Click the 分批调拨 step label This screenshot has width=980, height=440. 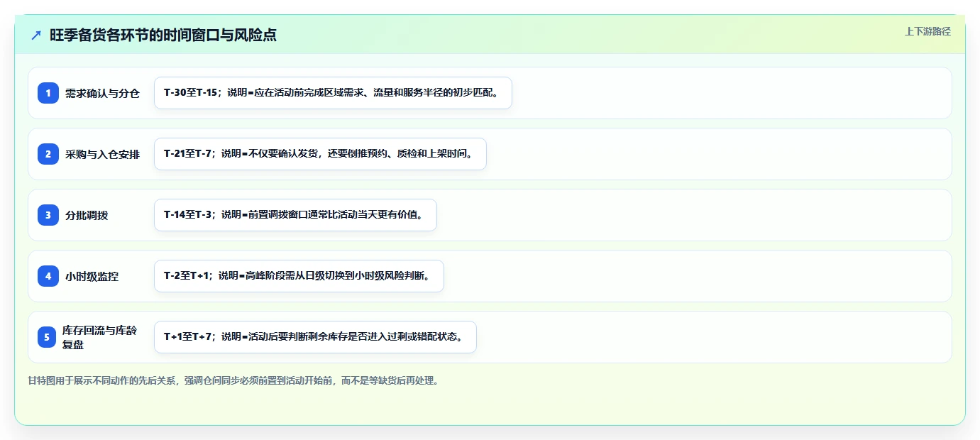pyautogui.click(x=87, y=215)
